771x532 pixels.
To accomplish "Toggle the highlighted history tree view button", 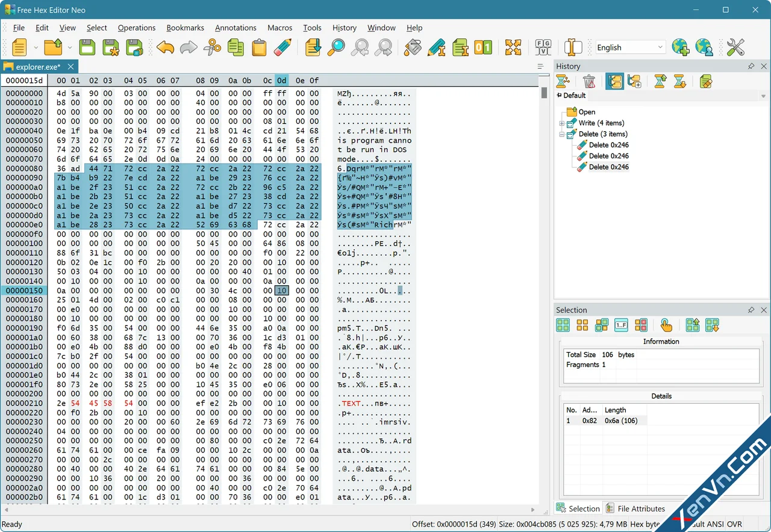I will [x=614, y=81].
